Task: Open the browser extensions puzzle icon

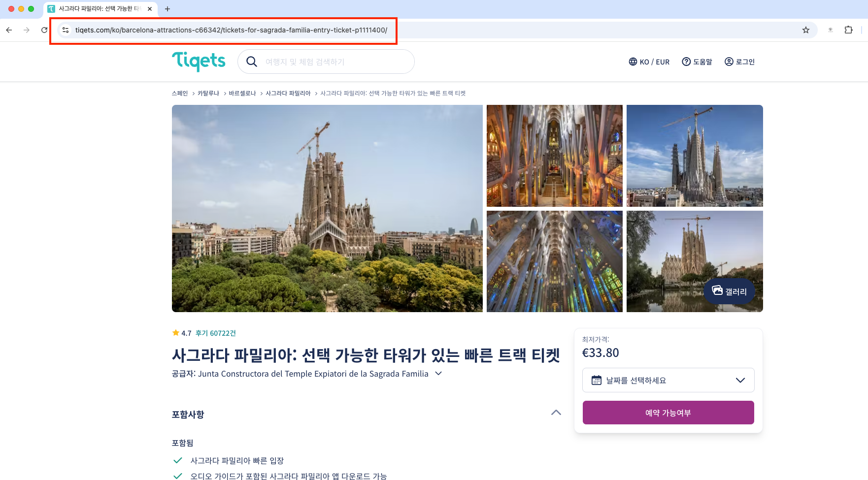Action: (x=848, y=30)
